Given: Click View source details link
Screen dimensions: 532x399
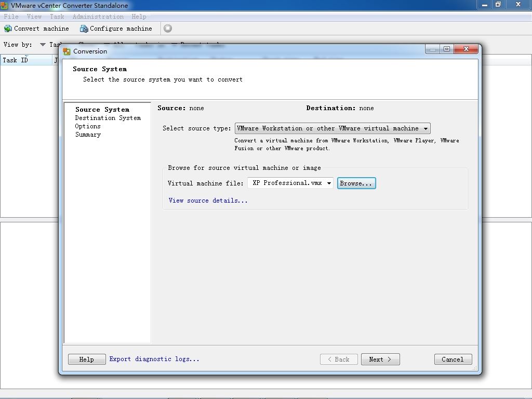Looking at the screenshot, I should 208,201.
